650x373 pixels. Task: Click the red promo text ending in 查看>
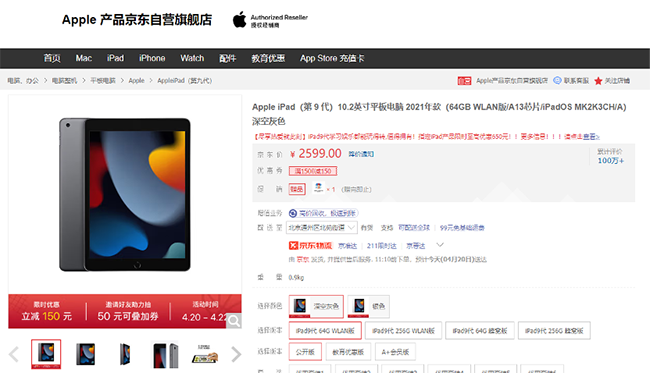[426, 136]
